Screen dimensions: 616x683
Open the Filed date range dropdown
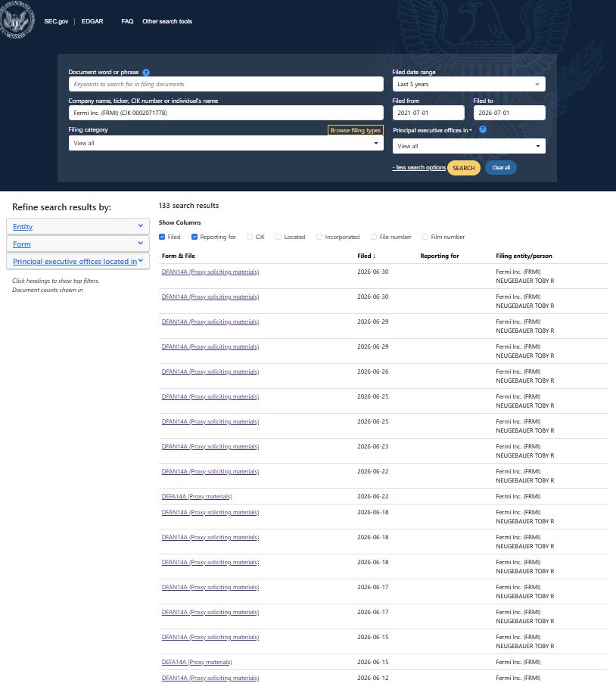point(468,84)
